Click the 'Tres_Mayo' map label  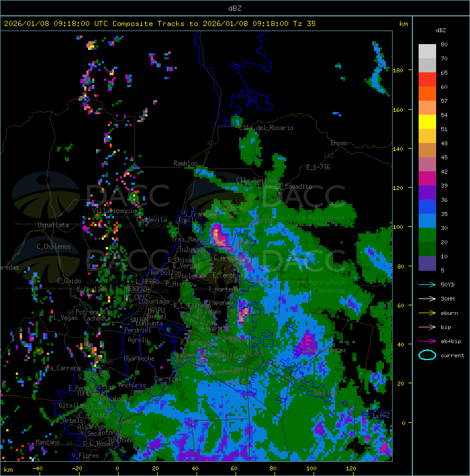click(186, 239)
